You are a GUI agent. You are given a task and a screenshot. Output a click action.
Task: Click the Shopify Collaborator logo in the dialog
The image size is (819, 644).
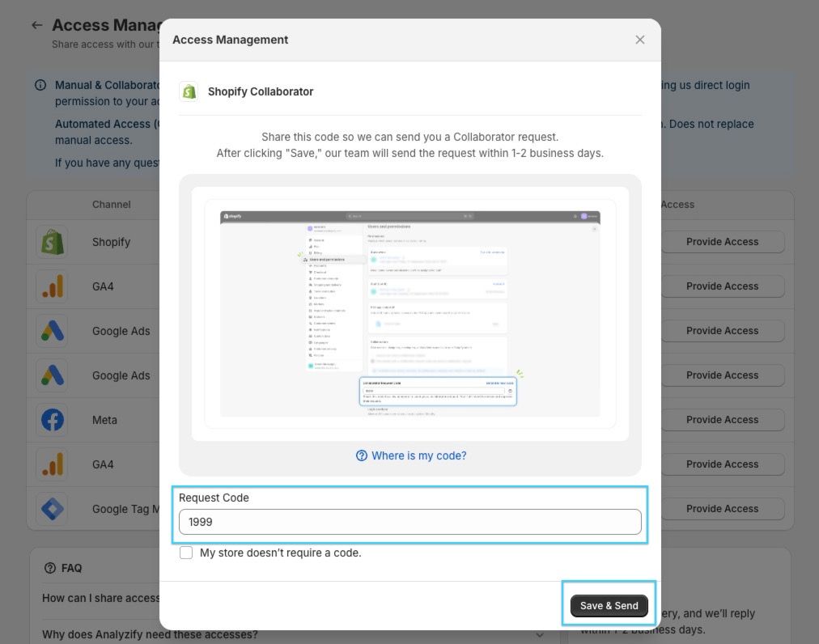point(189,91)
